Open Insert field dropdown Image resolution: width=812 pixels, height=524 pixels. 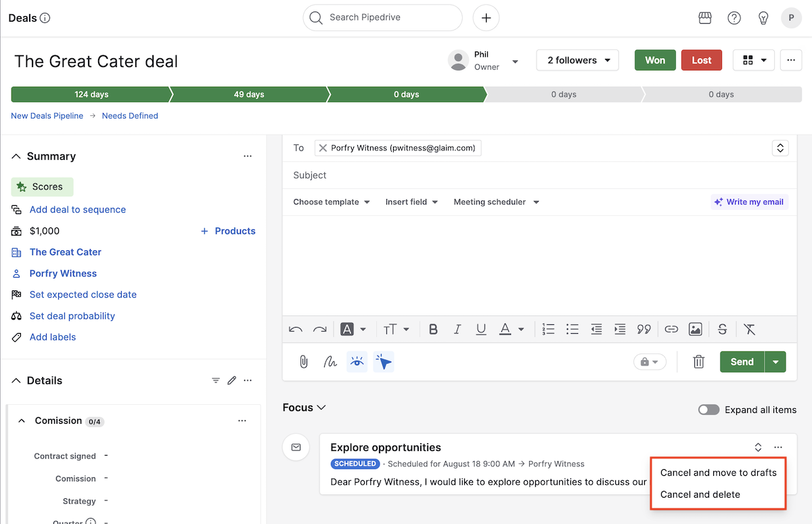411,202
